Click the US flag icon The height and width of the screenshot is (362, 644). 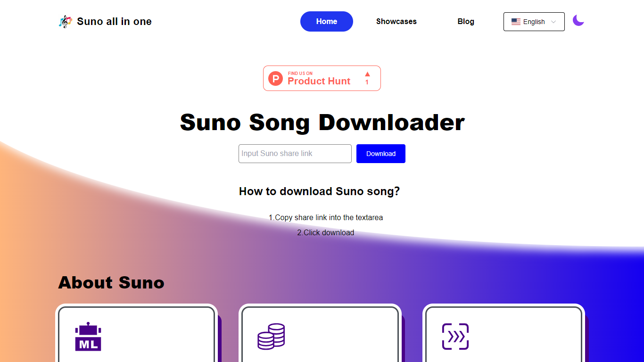pos(516,22)
